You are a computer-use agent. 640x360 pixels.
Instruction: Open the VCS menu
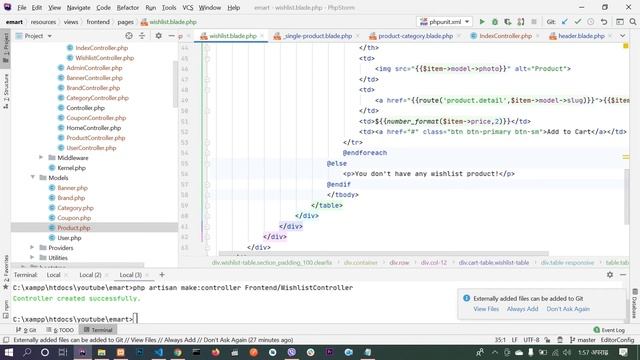click(x=188, y=7)
